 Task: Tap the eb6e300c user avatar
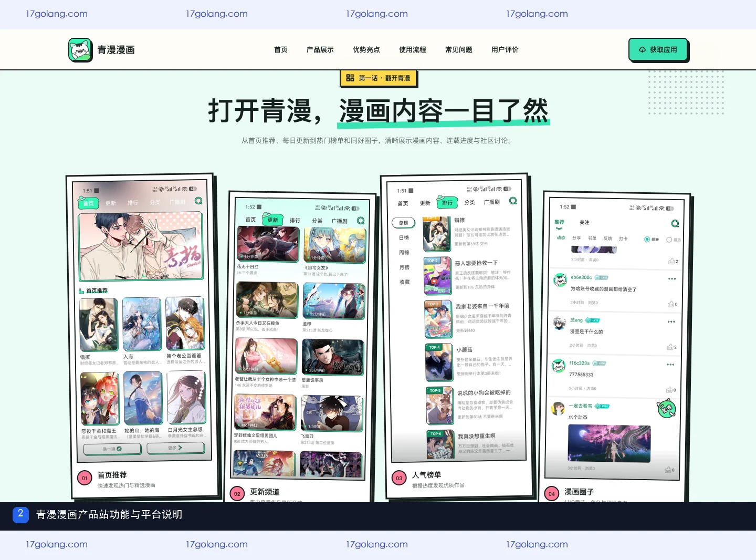[x=560, y=280]
